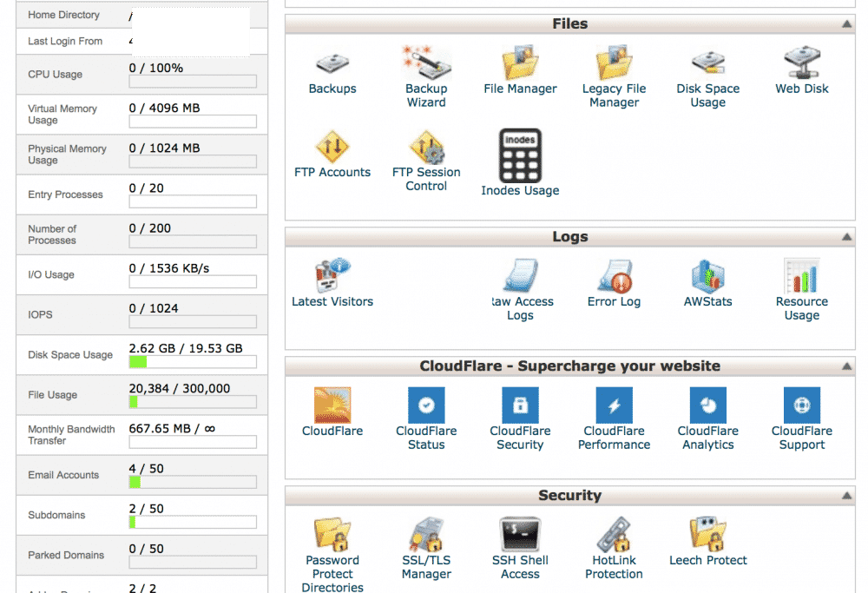Click the File Usage progress bar

point(193,402)
